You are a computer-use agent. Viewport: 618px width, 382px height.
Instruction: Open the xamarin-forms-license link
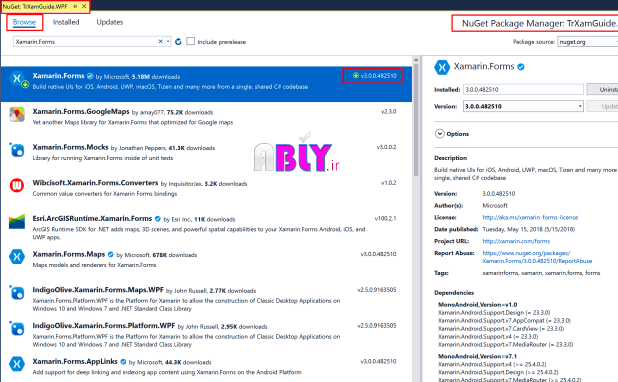[530, 217]
